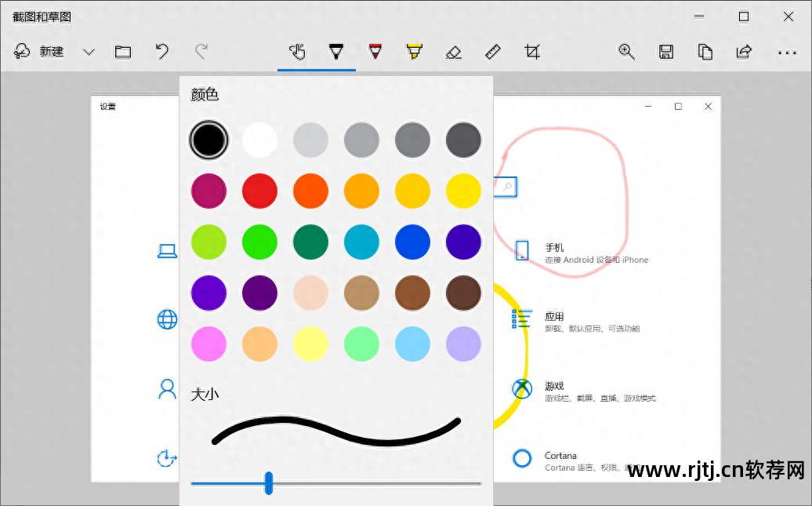Select the eraser tool
Screen dimensions: 812x506
pos(453,52)
